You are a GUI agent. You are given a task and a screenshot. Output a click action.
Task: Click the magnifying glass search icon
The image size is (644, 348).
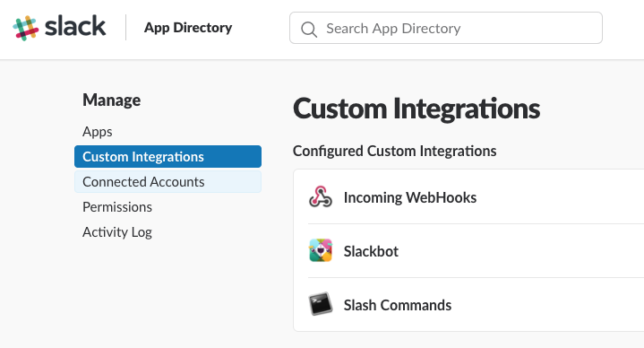[309, 30]
